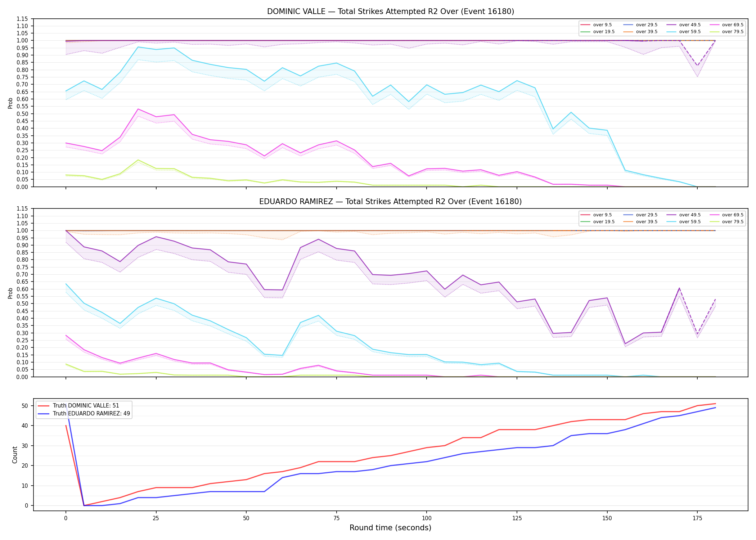Click 'over 59.5' in Ramirez chart legend
Screen dimensions: 756x540
[x=683, y=222]
